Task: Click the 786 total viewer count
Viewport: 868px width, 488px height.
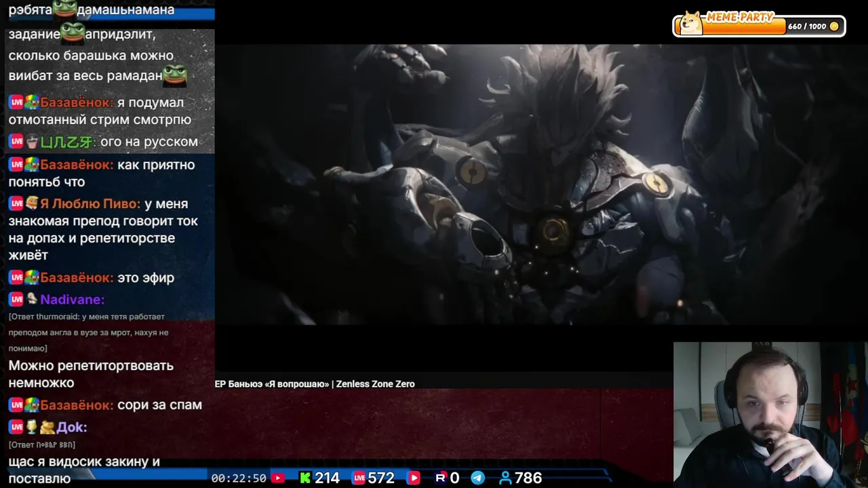Action: point(528,478)
